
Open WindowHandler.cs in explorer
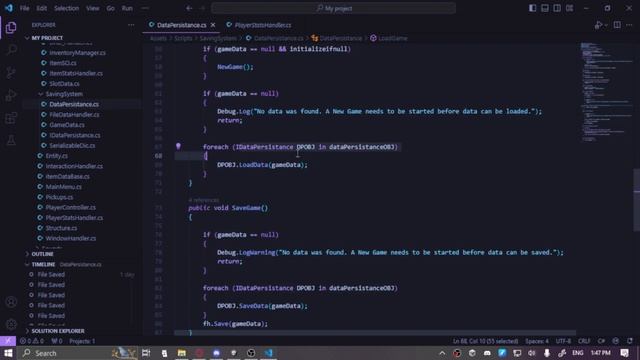pos(70,238)
